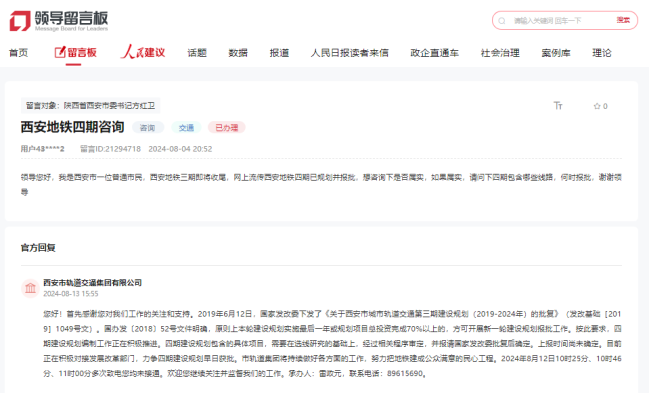Click the 留言板 edit pencil icon
The width and height of the screenshot is (649, 393).
[x=60, y=52]
